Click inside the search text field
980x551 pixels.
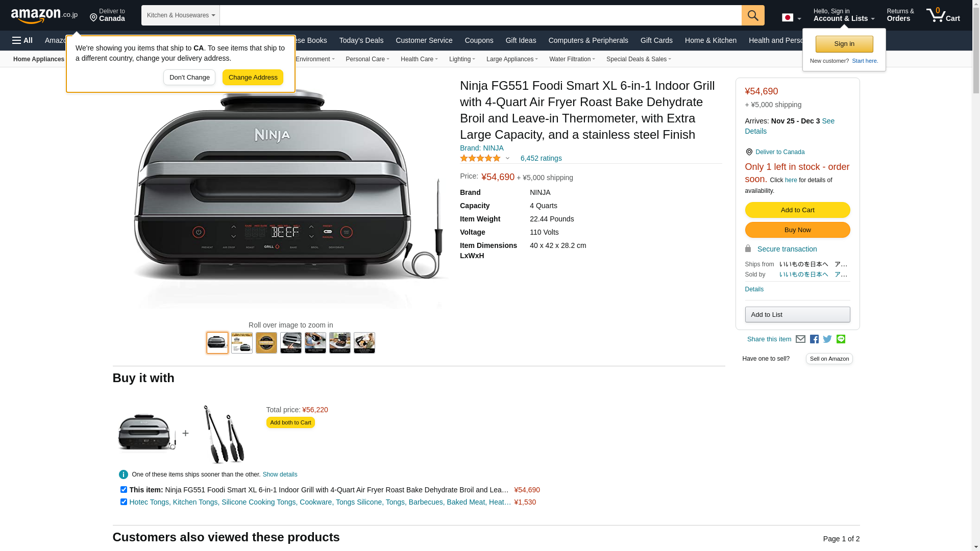[x=480, y=15]
